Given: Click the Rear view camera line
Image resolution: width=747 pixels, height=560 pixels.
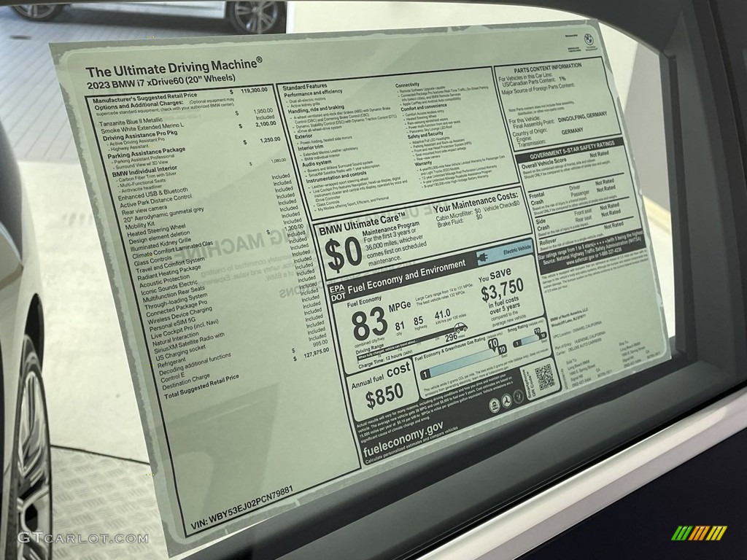Looking at the screenshot, I should tap(144, 210).
